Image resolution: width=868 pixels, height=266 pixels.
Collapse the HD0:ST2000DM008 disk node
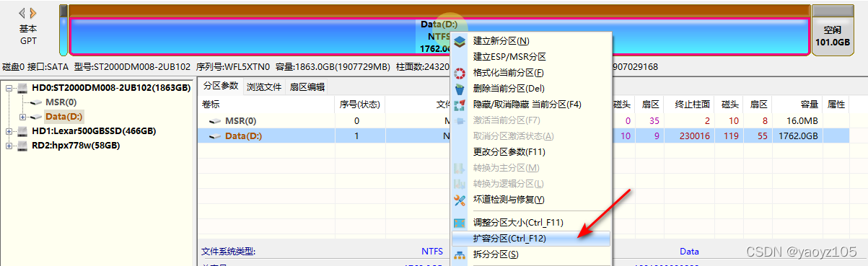tap(9, 88)
